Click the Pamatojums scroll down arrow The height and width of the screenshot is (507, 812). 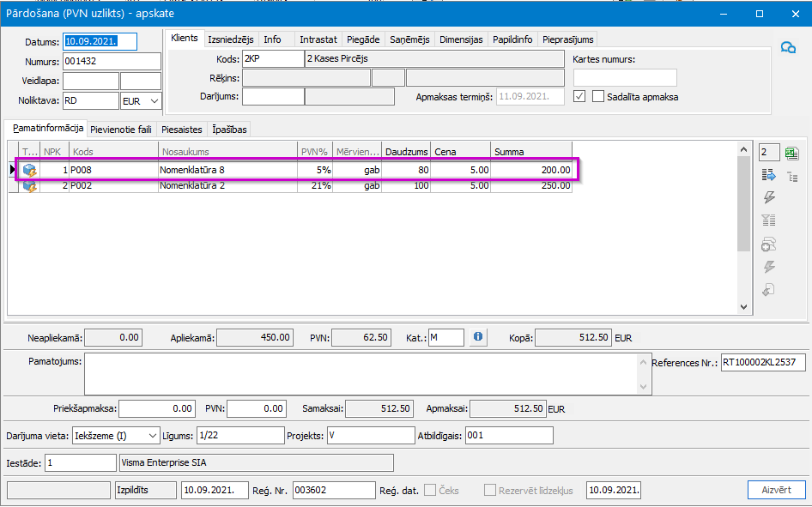point(643,386)
